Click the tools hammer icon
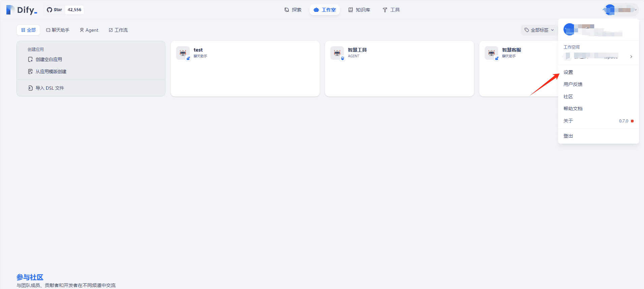Viewport: 644px width, 289px height. (x=385, y=10)
